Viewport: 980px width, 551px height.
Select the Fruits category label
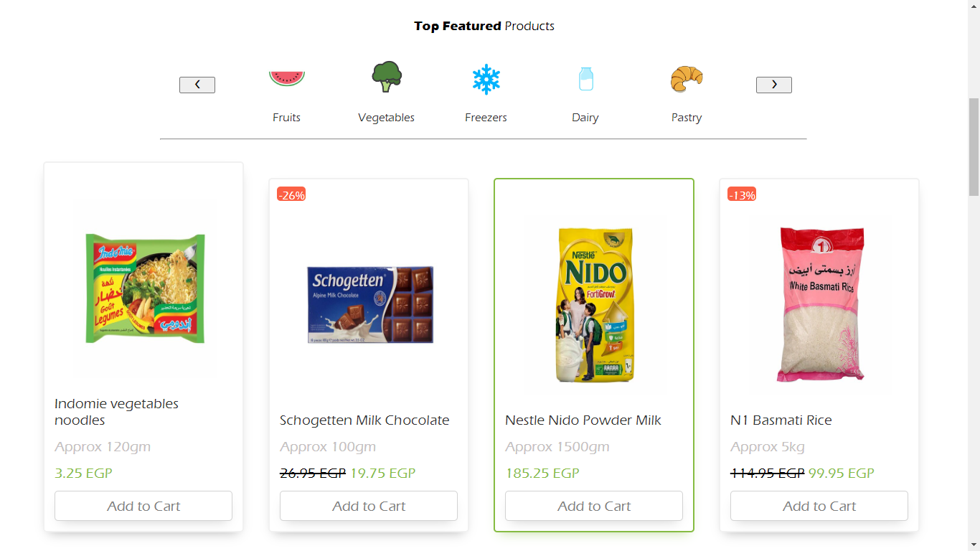click(286, 117)
